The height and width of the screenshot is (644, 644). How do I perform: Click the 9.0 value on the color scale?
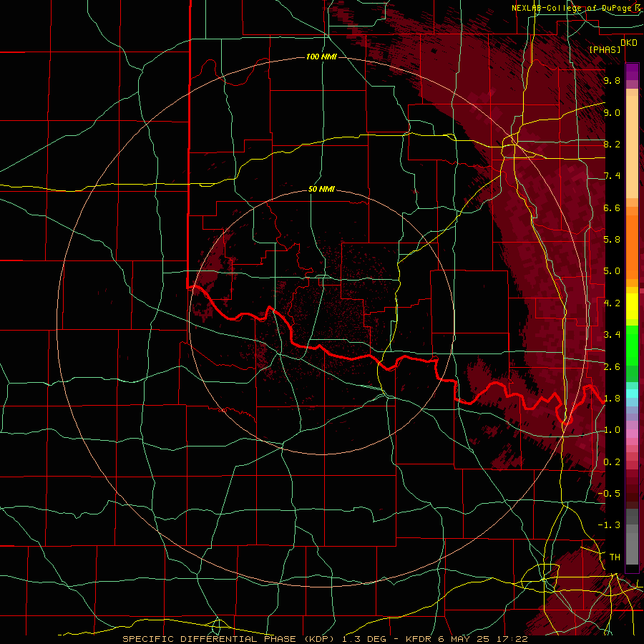click(612, 113)
